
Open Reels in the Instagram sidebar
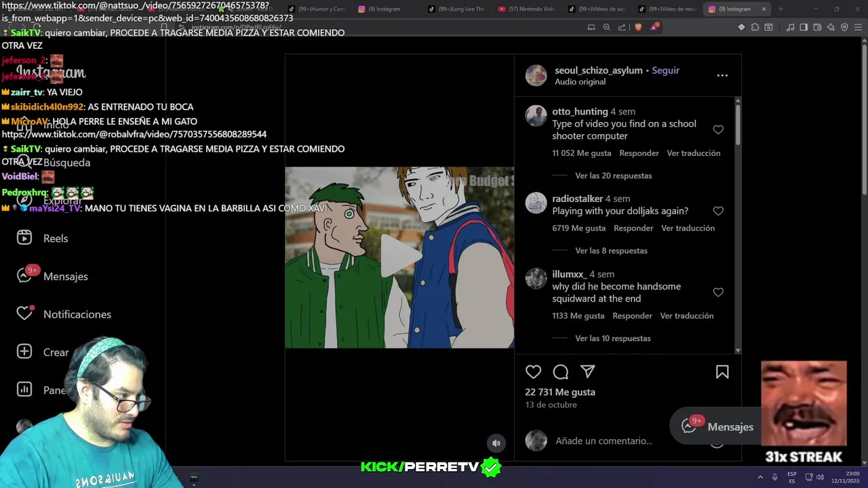tap(56, 239)
